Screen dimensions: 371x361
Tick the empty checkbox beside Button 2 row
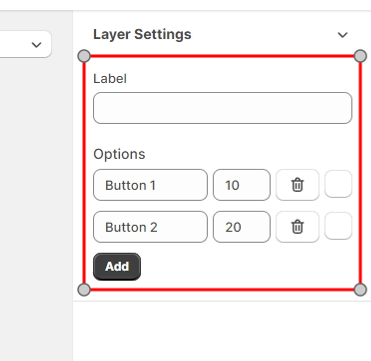[338, 226]
